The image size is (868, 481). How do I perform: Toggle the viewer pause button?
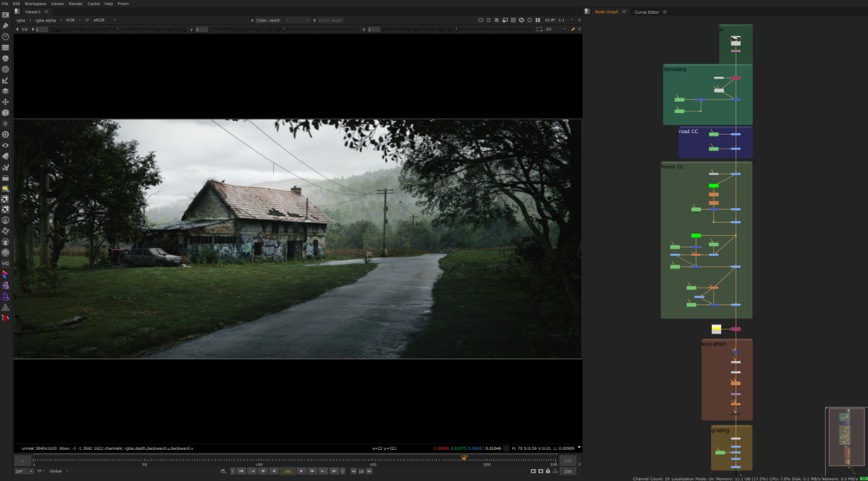[537, 20]
